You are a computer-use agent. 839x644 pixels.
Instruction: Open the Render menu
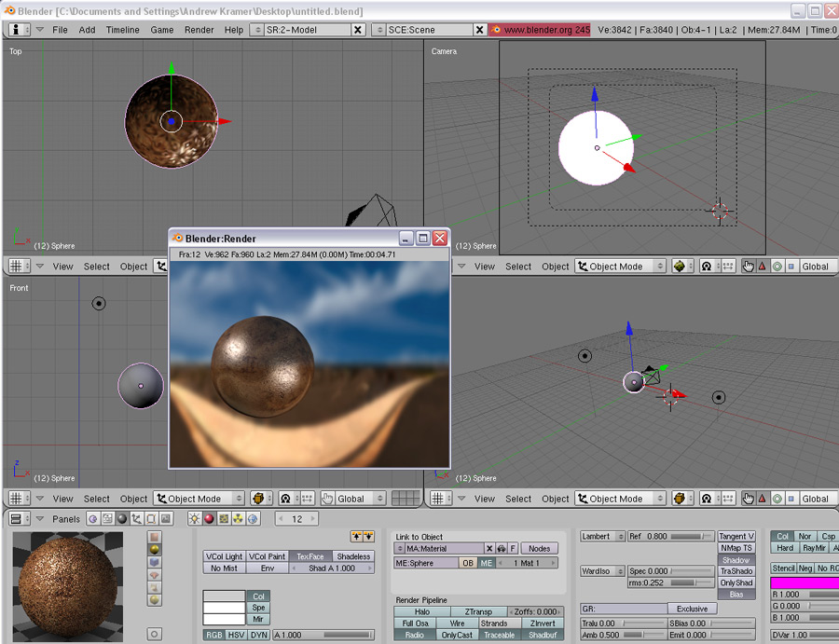tap(199, 30)
